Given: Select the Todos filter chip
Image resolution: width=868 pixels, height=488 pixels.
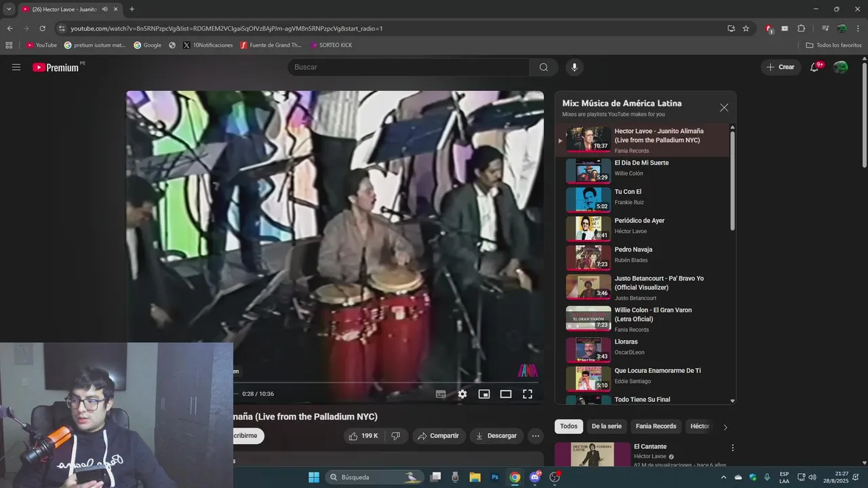Looking at the screenshot, I should tap(569, 426).
